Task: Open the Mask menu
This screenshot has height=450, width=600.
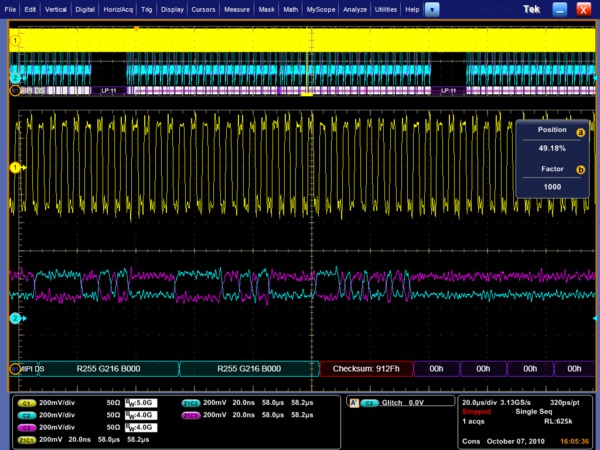Action: point(266,10)
